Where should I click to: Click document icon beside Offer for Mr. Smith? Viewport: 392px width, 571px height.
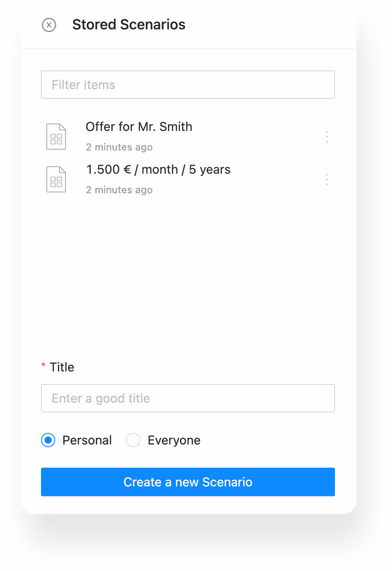click(x=56, y=137)
